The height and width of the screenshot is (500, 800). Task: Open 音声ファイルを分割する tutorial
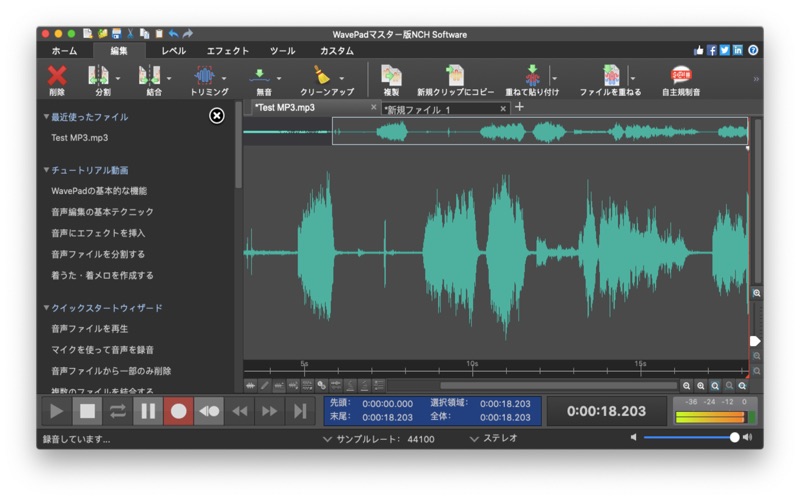coord(98,254)
